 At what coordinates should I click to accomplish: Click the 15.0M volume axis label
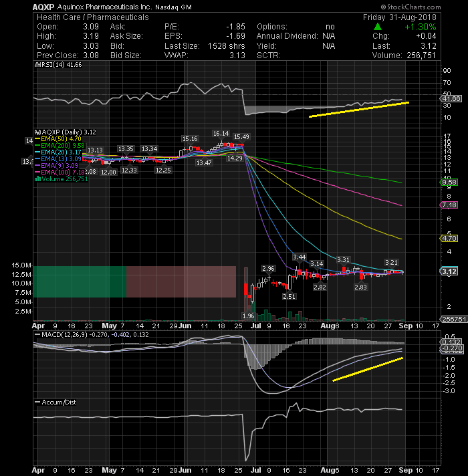pyautogui.click(x=21, y=265)
